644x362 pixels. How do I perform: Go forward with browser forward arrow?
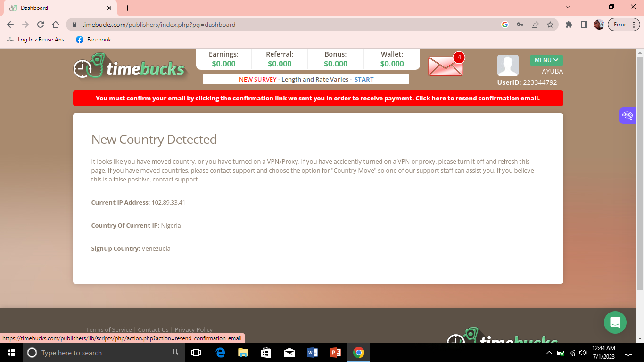pos(25,25)
